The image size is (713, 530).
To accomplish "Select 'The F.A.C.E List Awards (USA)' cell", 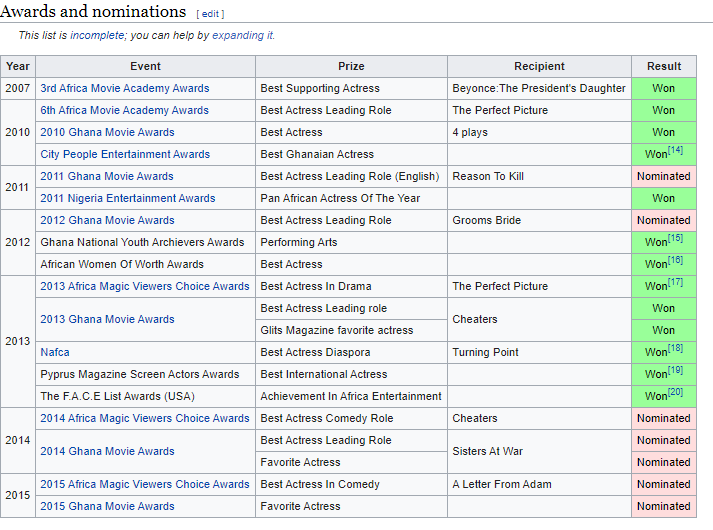I will point(146,396).
